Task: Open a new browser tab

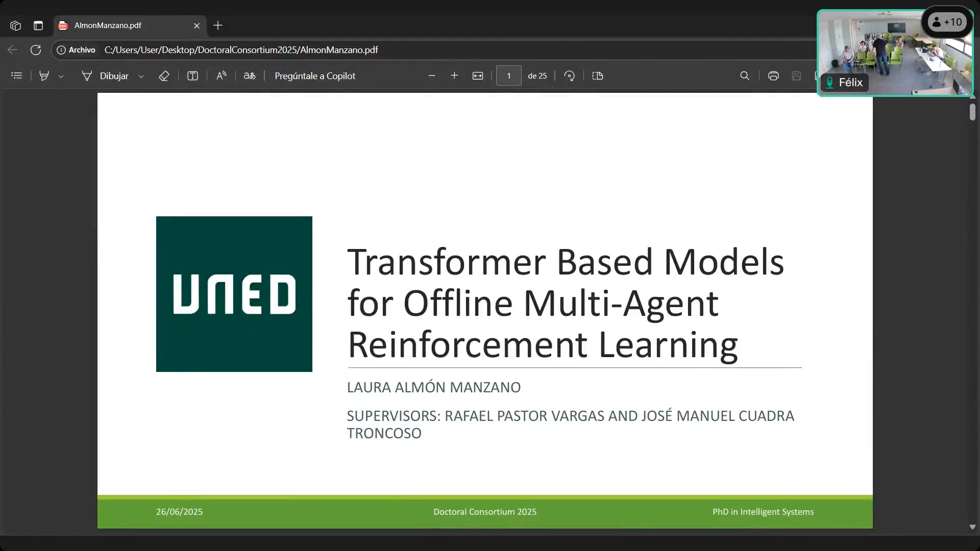Action: (x=218, y=26)
